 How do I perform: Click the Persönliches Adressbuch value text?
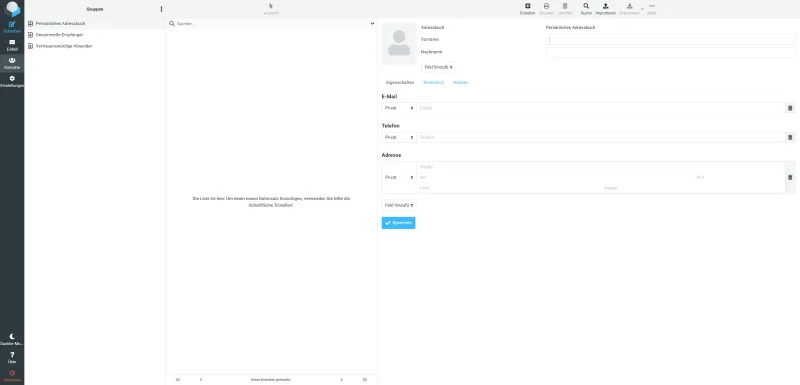[570, 27]
